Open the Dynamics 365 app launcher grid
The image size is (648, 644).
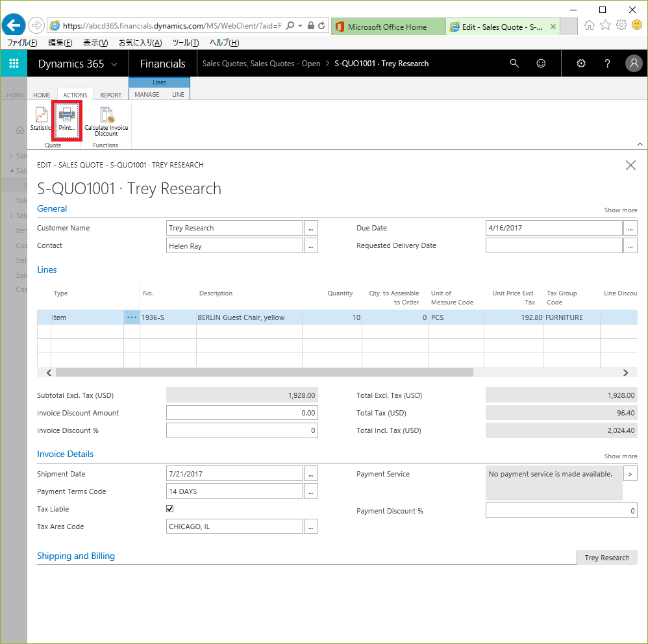click(x=14, y=64)
